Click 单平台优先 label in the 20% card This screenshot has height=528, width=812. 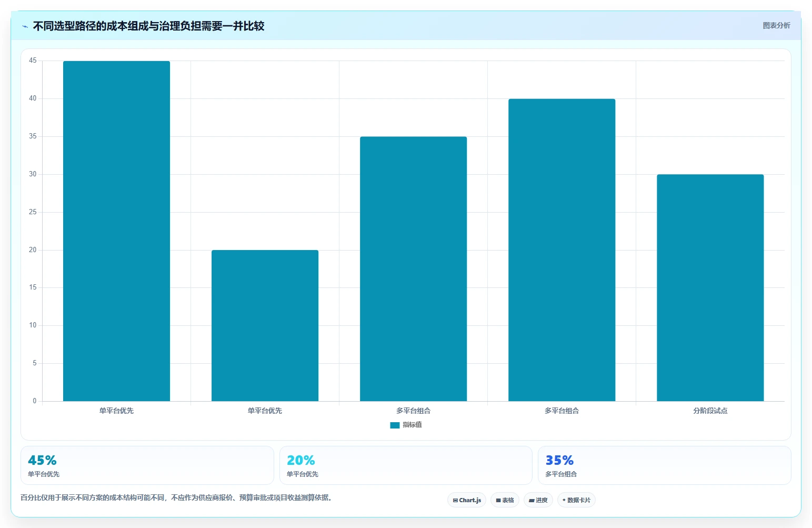[303, 474]
